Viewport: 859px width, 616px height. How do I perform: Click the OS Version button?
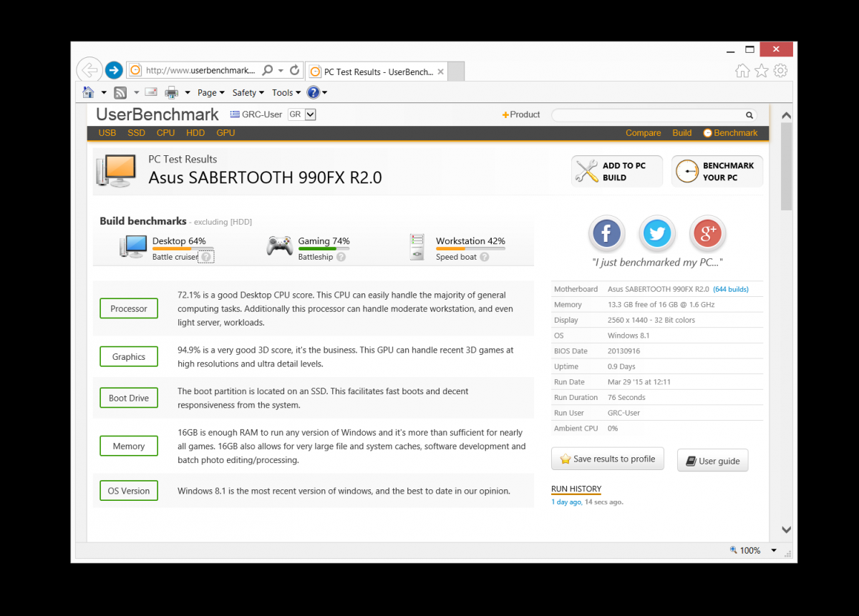pos(129,491)
